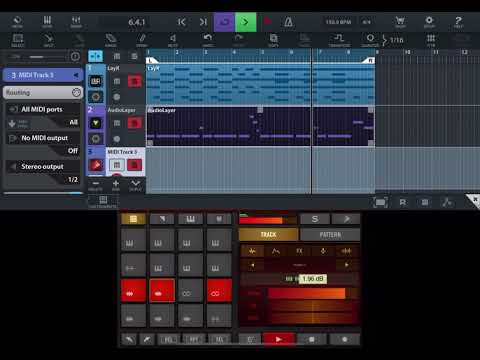
Task: Click the AudioLayer clip in the timeline
Action: pos(229,126)
